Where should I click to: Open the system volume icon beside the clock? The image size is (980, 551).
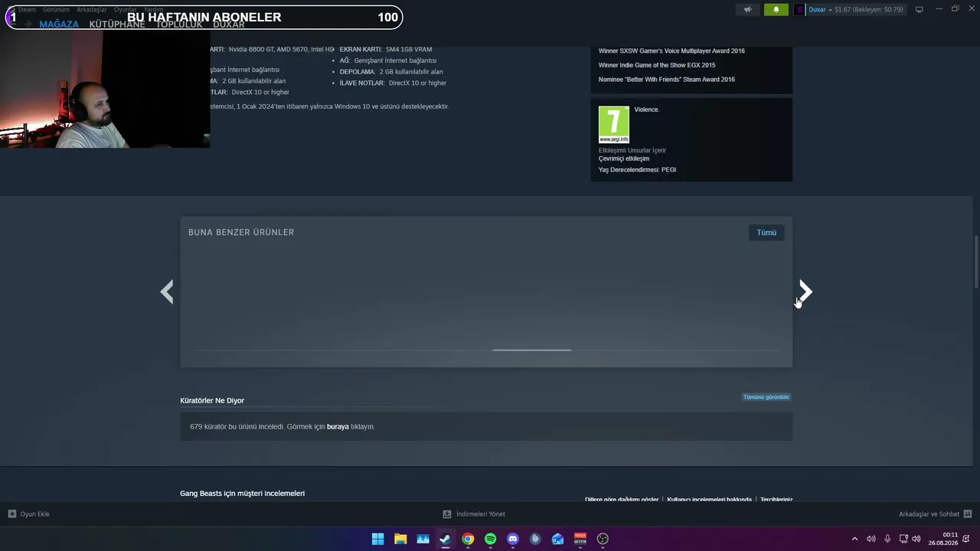coord(916,539)
